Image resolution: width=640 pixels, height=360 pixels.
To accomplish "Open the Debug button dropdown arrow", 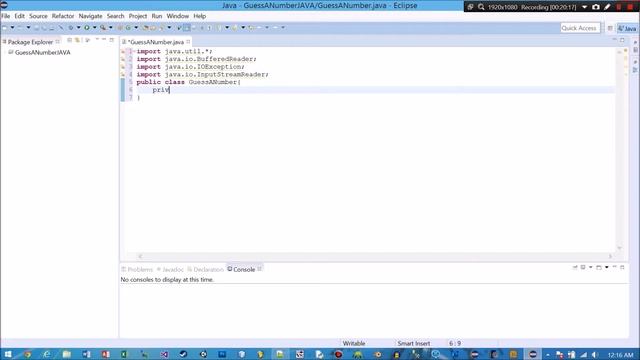I will point(78,28).
